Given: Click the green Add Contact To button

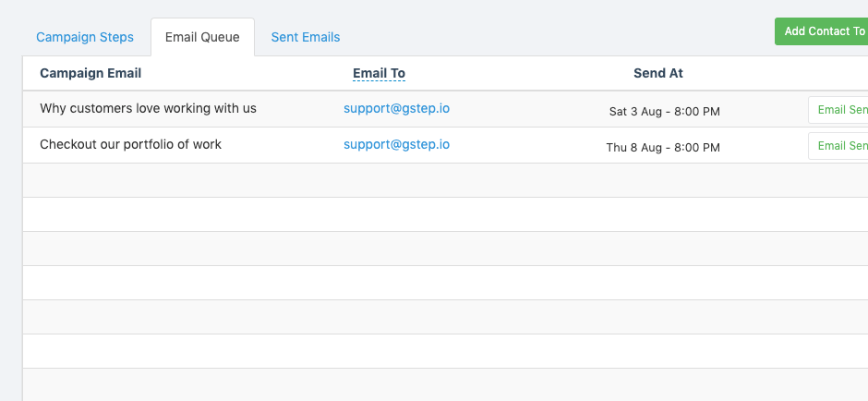Looking at the screenshot, I should [822, 31].
